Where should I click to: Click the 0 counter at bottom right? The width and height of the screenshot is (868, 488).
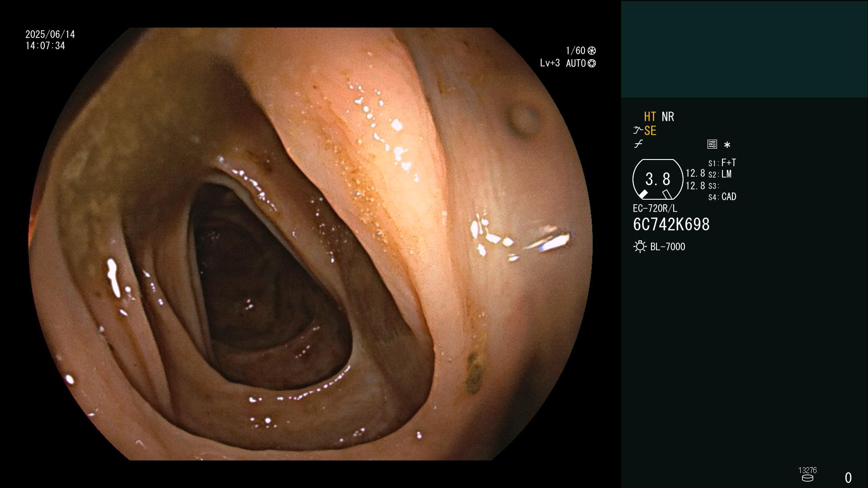click(848, 478)
